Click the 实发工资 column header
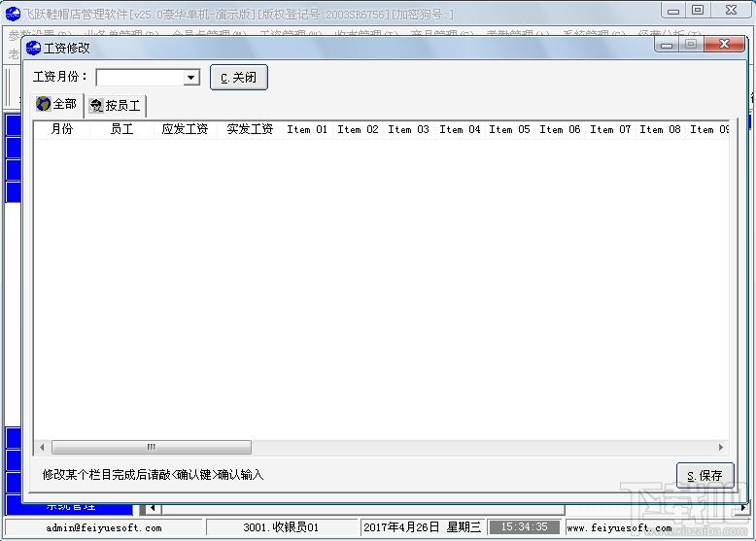The width and height of the screenshot is (756, 541). [250, 129]
